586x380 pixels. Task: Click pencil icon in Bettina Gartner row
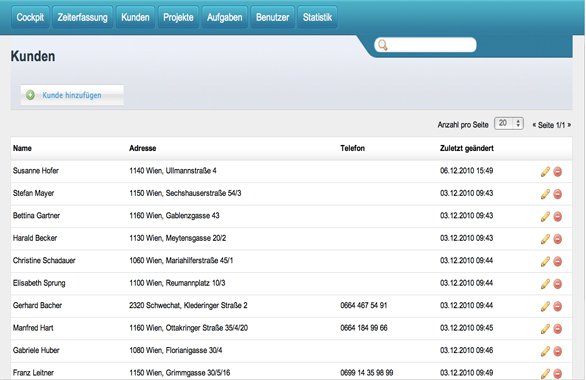[x=545, y=216]
